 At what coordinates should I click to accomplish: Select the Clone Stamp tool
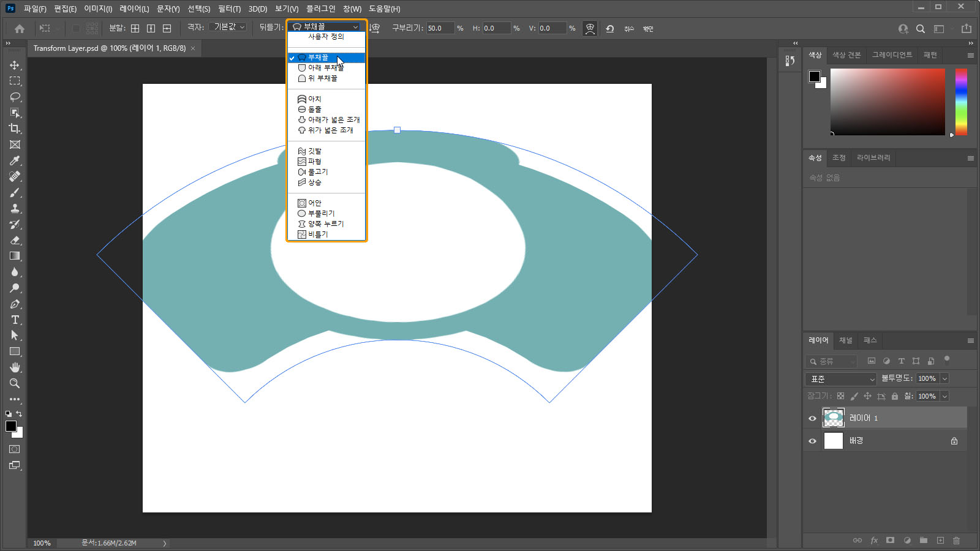[15, 208]
